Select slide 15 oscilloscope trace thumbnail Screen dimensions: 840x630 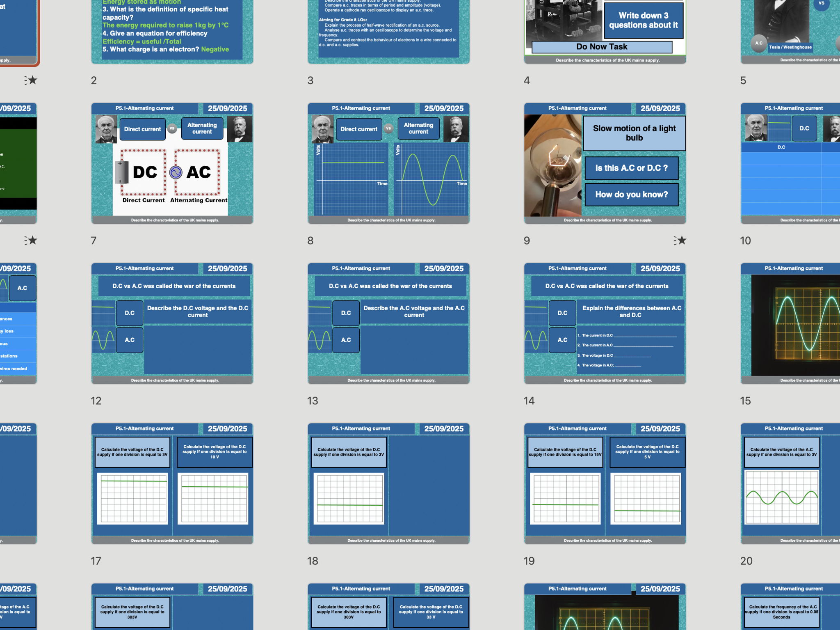click(790, 323)
